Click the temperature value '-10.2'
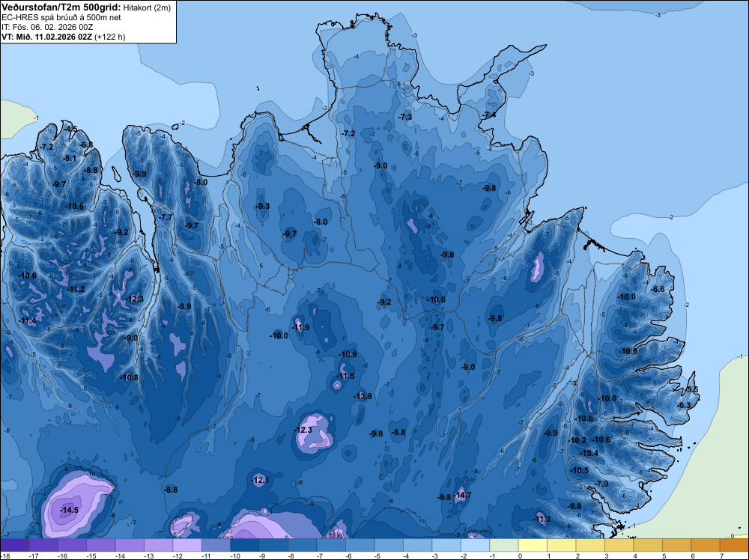Image resolution: width=749 pixels, height=560 pixels. [x=577, y=441]
